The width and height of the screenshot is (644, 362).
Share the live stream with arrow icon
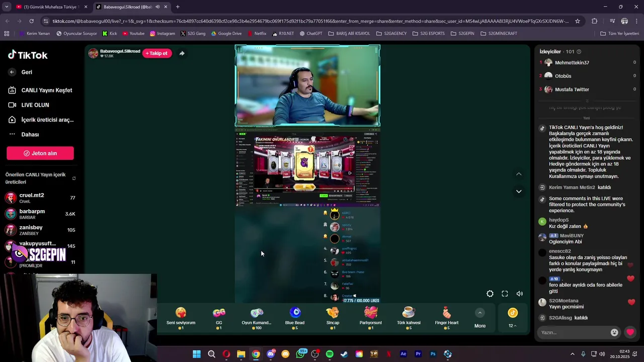click(x=182, y=53)
